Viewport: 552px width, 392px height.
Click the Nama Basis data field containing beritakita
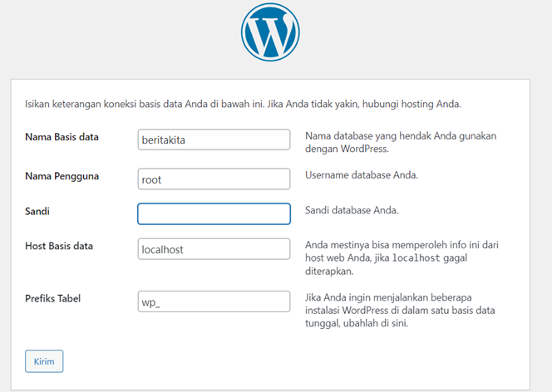tap(214, 140)
